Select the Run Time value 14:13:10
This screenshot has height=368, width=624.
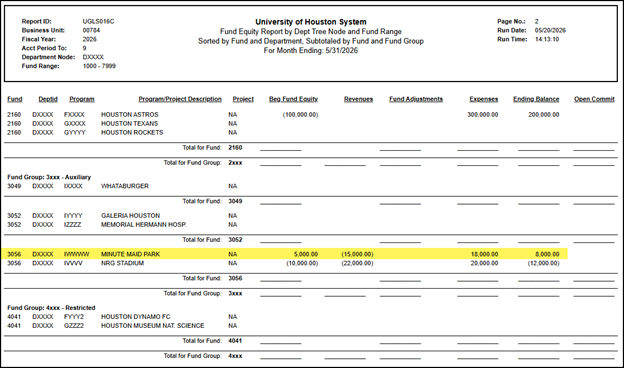pyautogui.click(x=547, y=39)
